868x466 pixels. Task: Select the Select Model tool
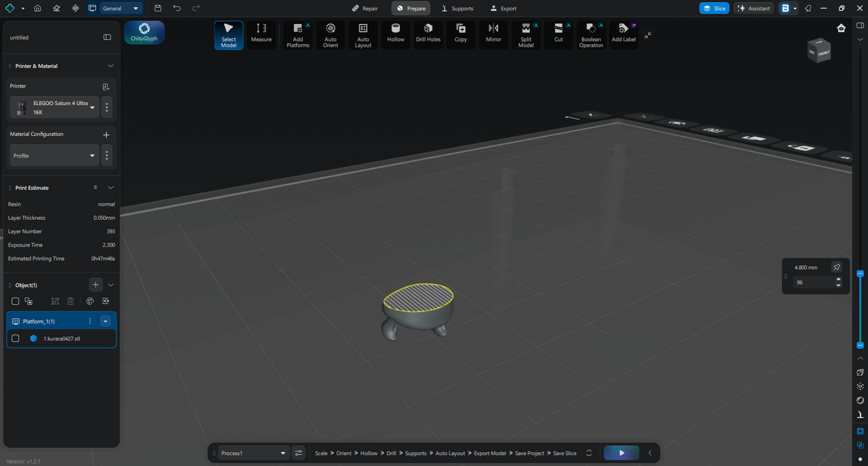(229, 35)
